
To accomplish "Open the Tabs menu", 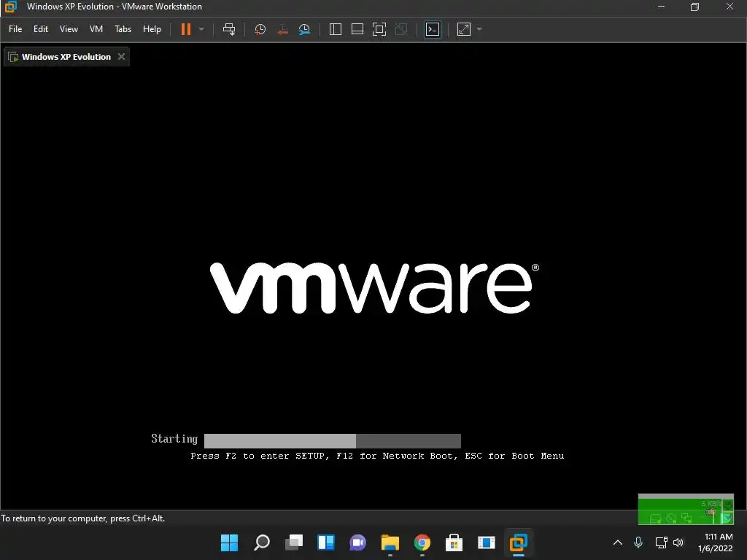I will click(x=123, y=29).
